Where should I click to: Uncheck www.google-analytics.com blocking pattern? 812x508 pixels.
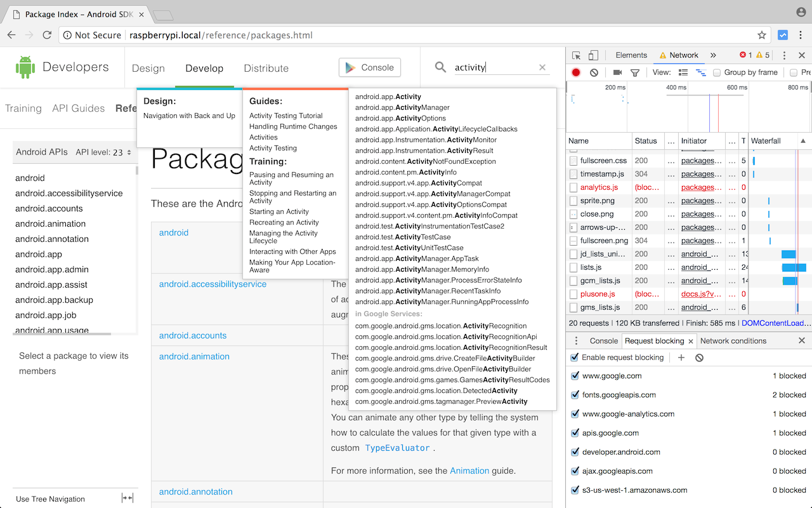coord(575,414)
